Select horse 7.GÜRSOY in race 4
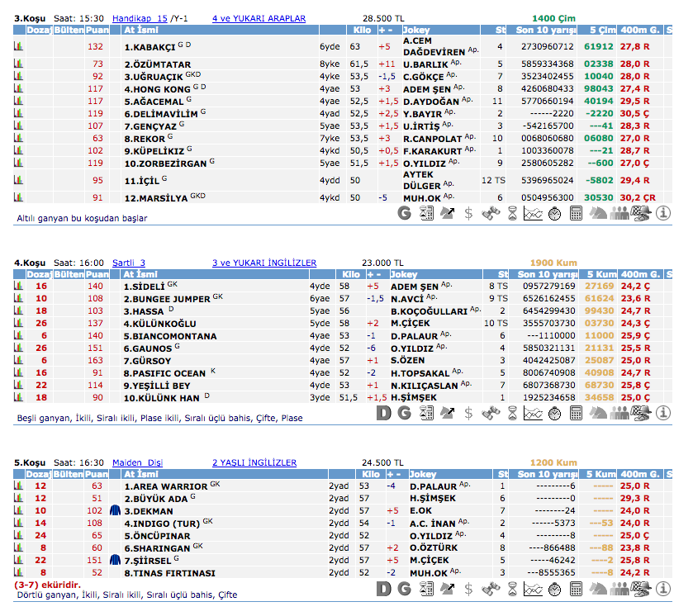The image size is (693, 616). pos(148,361)
